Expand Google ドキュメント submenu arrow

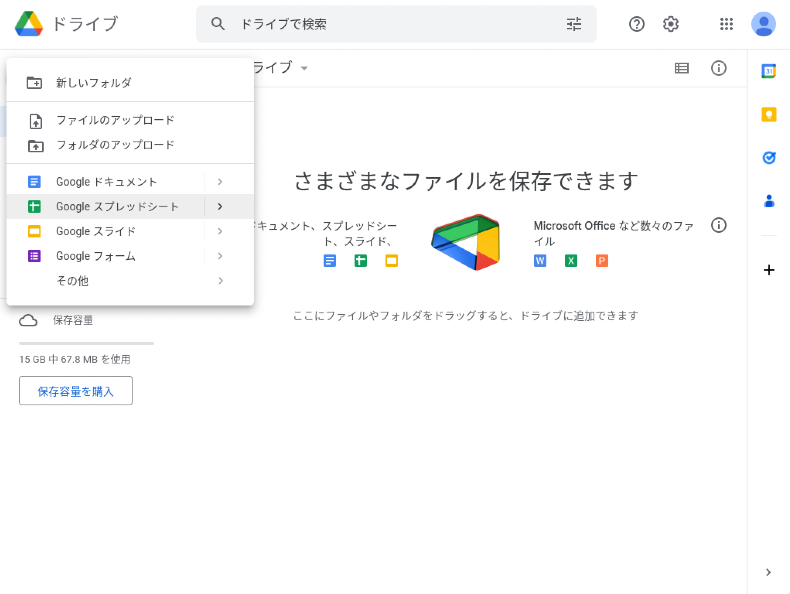pyautogui.click(x=220, y=182)
